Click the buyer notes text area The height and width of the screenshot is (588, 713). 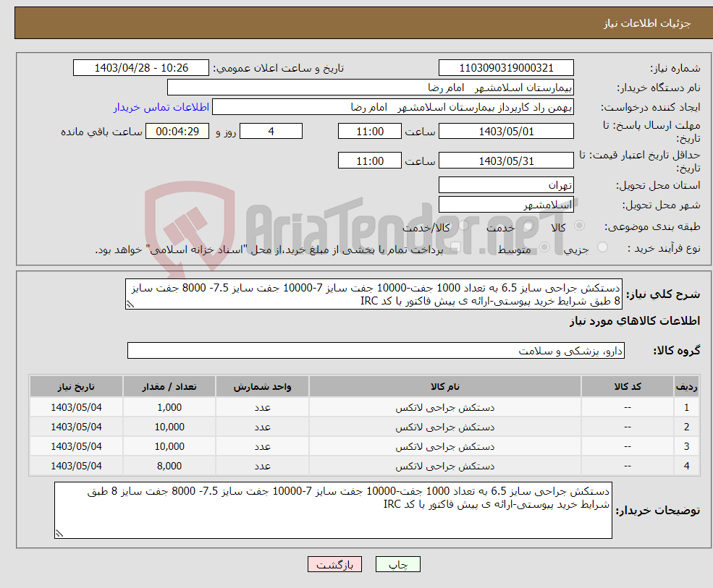click(x=333, y=511)
